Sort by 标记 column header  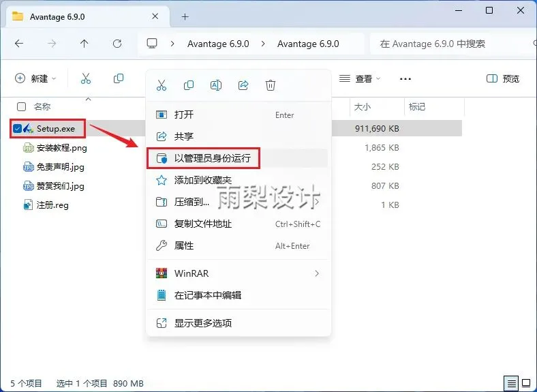point(417,106)
